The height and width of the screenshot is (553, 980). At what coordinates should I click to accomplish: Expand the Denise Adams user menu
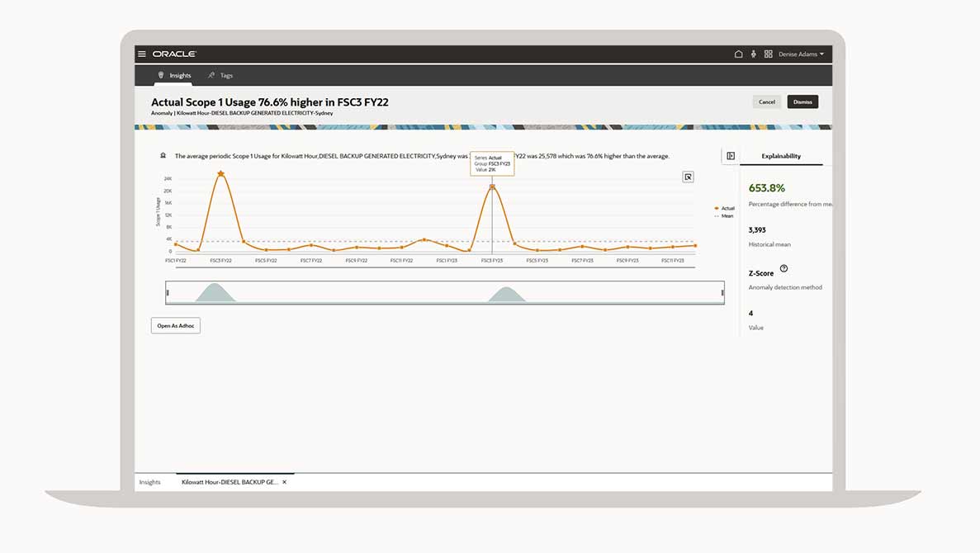coord(801,54)
